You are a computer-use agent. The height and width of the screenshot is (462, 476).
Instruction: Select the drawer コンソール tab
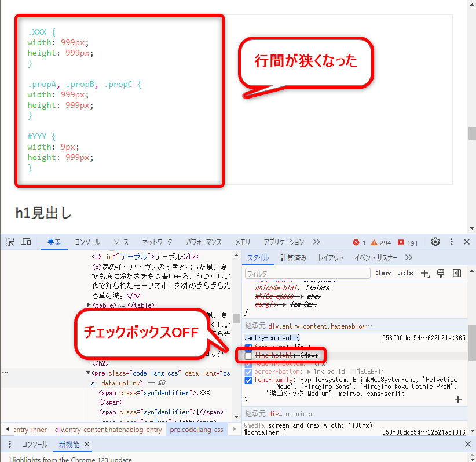point(35,445)
